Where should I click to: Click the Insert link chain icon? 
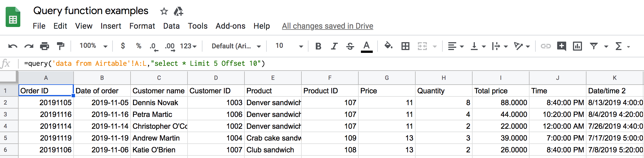click(x=546, y=46)
